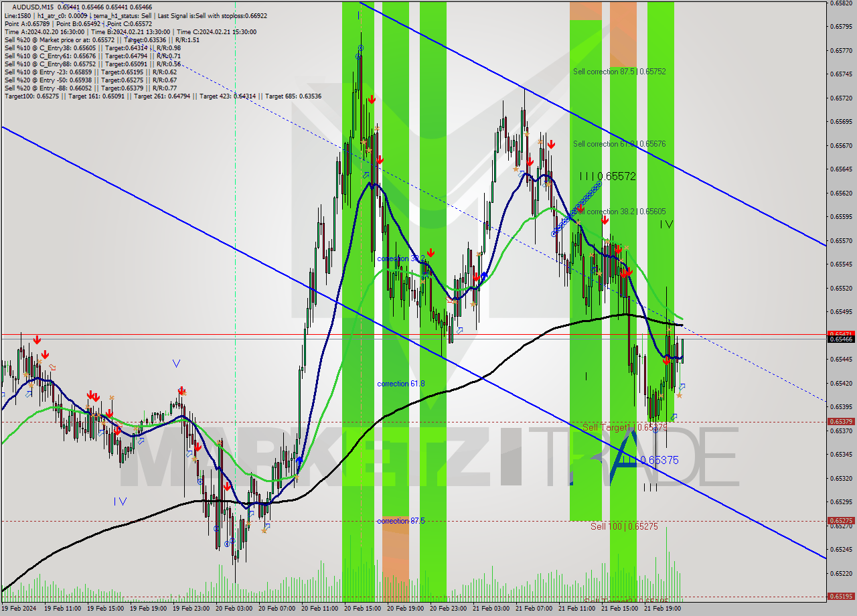Click blue 'correction 61.8' label
Screen dimensions: 857x616
(x=402, y=384)
